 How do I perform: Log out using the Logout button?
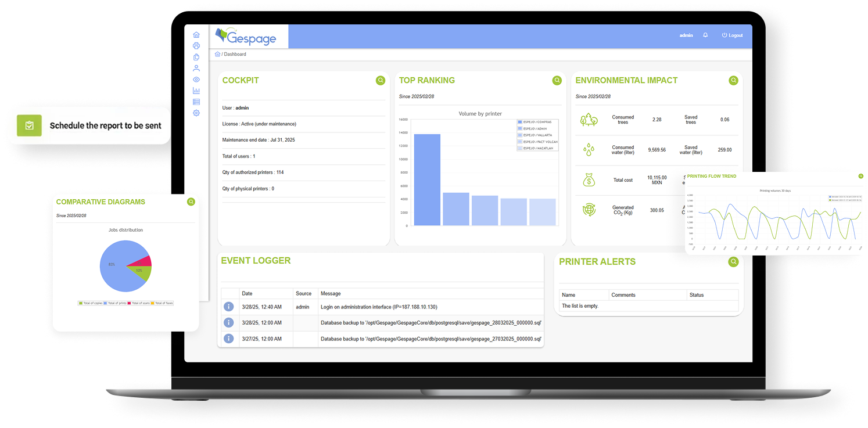[732, 35]
